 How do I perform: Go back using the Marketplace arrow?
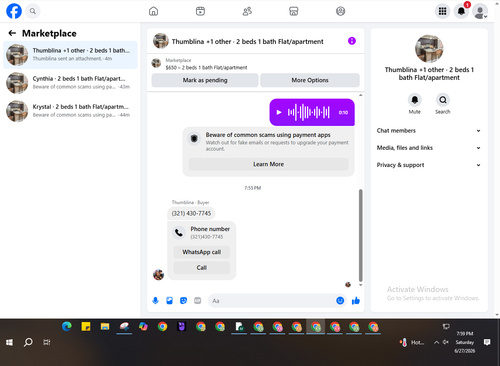(x=12, y=33)
